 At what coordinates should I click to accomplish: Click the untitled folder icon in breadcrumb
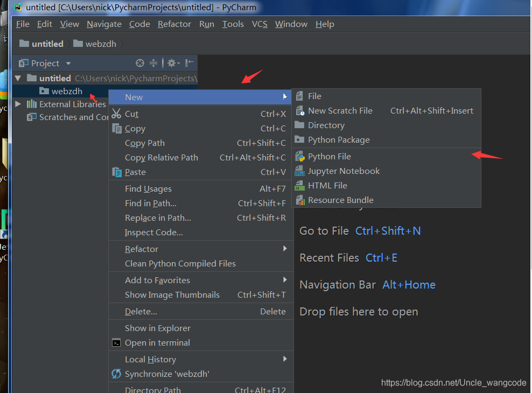coord(24,44)
